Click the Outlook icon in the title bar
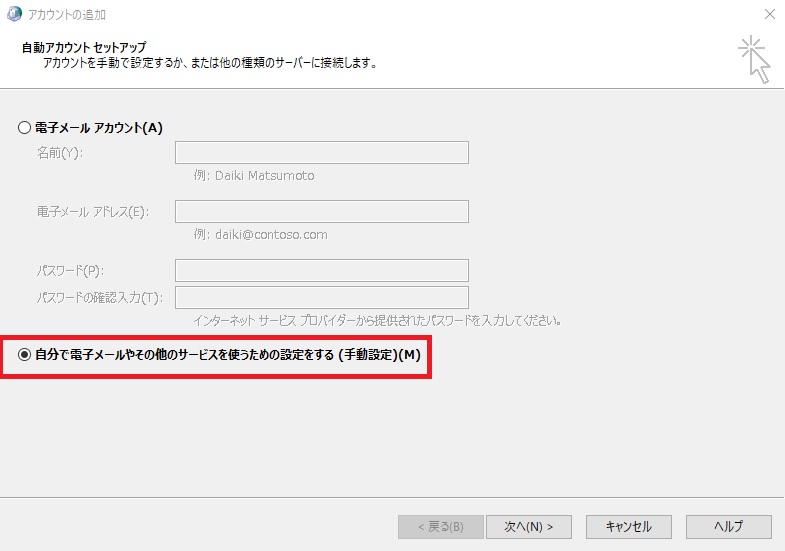The image size is (785, 551). (x=14, y=14)
